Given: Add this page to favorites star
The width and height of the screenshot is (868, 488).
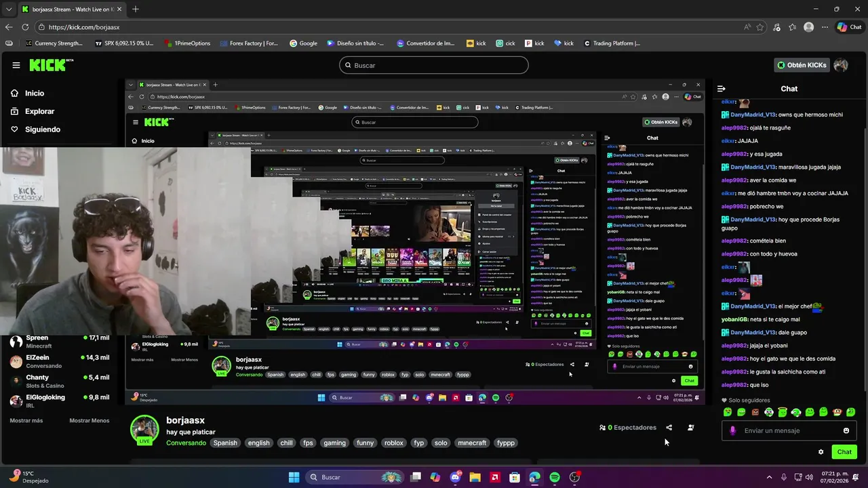Looking at the screenshot, I should click(x=760, y=27).
